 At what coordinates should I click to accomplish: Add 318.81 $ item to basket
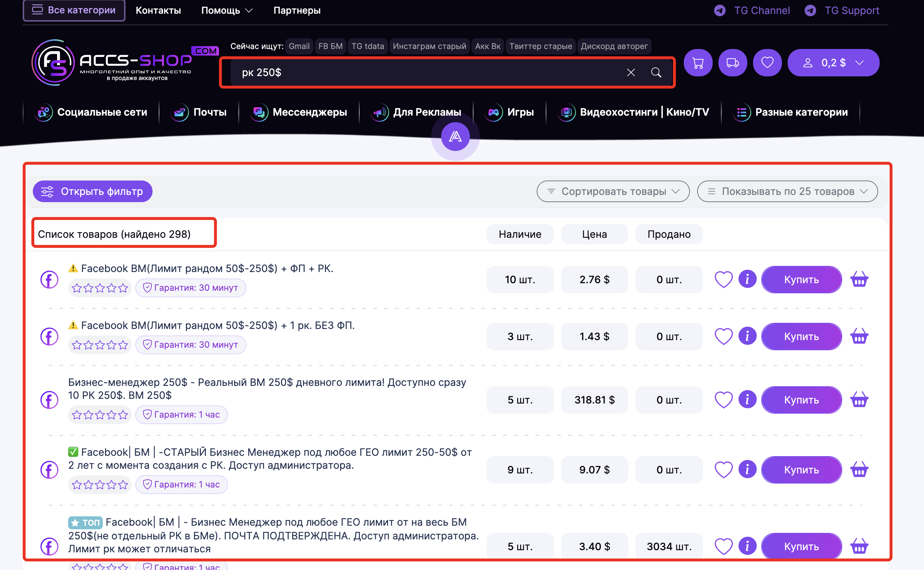click(859, 400)
